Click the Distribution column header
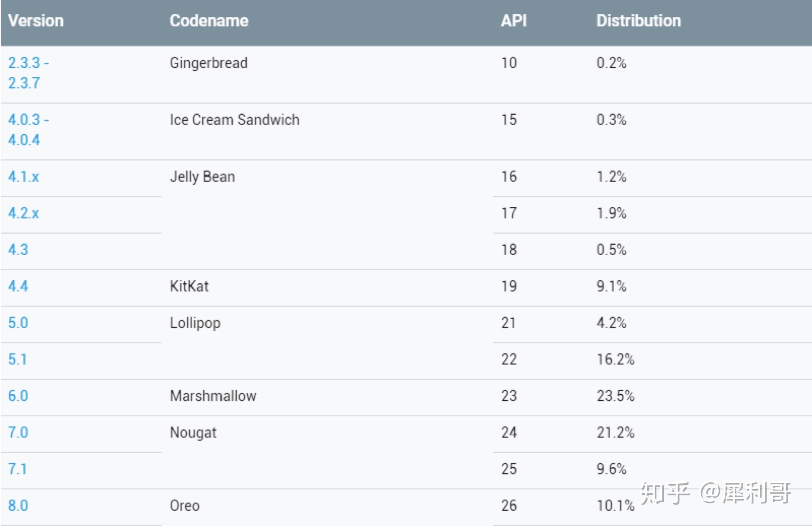This screenshot has height=526, width=812. (x=639, y=21)
